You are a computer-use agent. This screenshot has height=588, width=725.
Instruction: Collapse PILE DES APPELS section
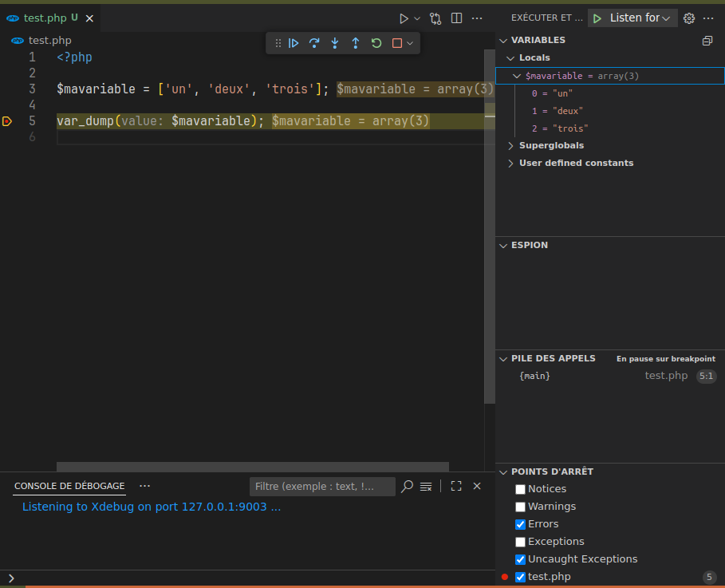point(503,359)
